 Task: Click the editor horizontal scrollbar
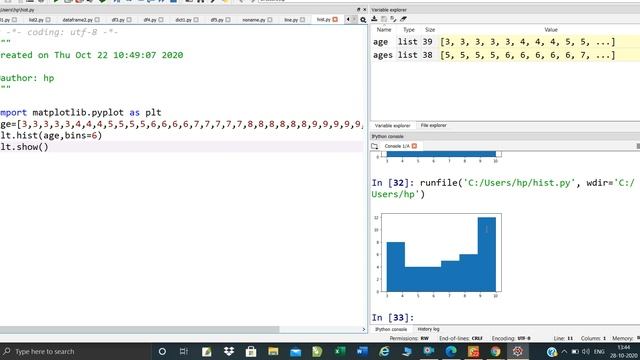[x=140, y=329]
